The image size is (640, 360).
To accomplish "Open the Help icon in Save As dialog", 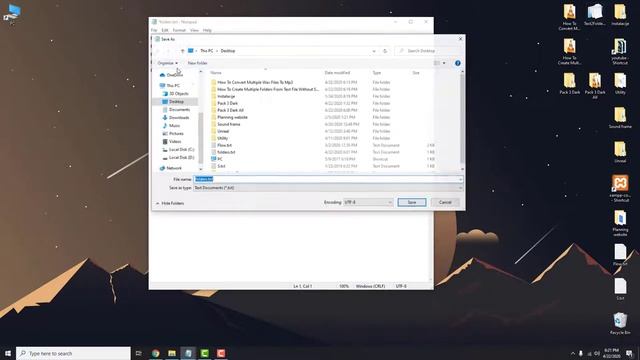I will pyautogui.click(x=458, y=63).
